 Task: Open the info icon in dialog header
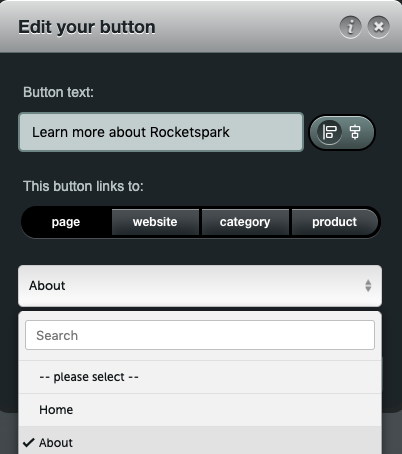coord(350,27)
